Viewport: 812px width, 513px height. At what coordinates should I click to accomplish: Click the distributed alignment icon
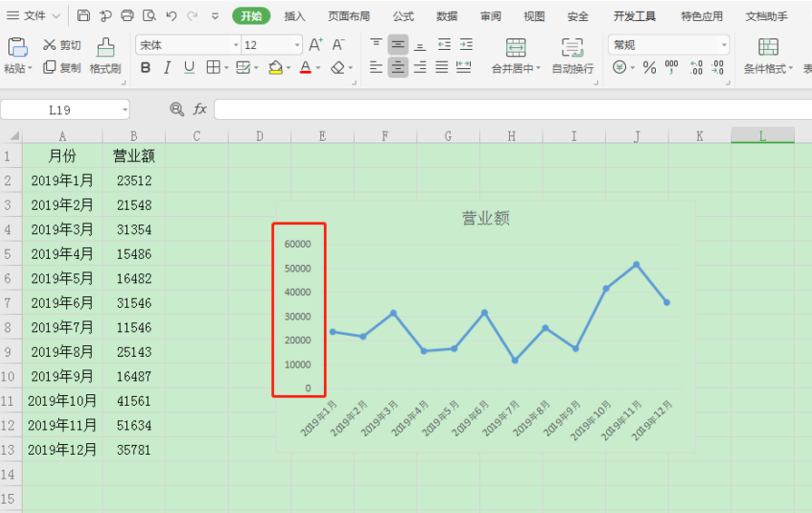pyautogui.click(x=464, y=67)
